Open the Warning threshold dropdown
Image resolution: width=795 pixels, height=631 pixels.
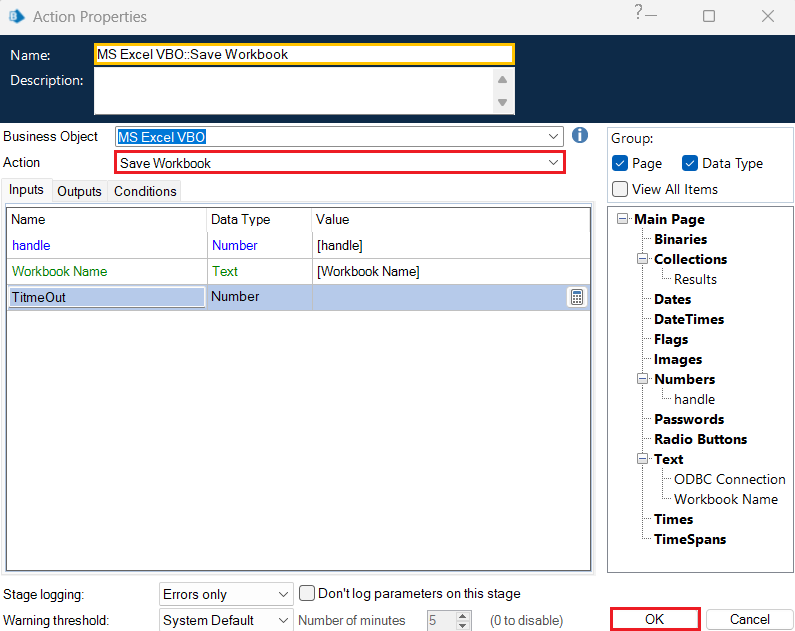[281, 620]
